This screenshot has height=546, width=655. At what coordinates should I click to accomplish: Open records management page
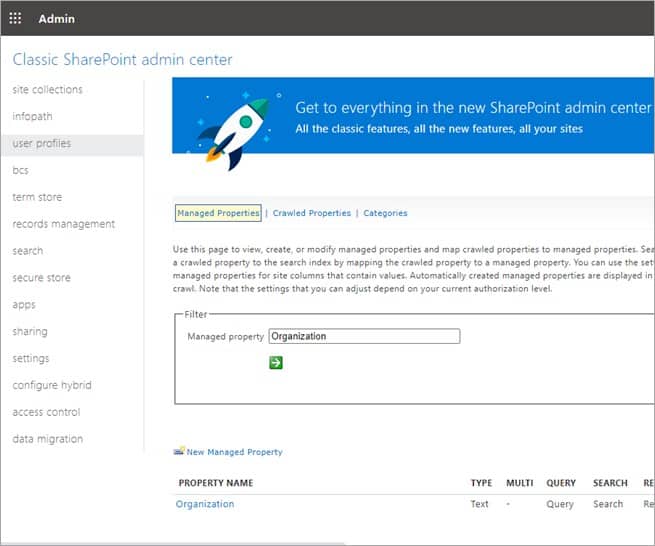(x=64, y=225)
